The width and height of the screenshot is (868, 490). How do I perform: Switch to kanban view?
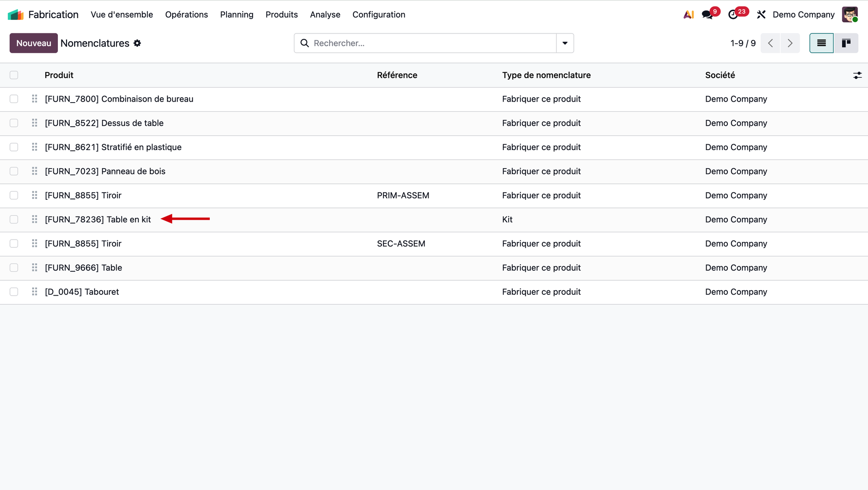pyautogui.click(x=846, y=43)
